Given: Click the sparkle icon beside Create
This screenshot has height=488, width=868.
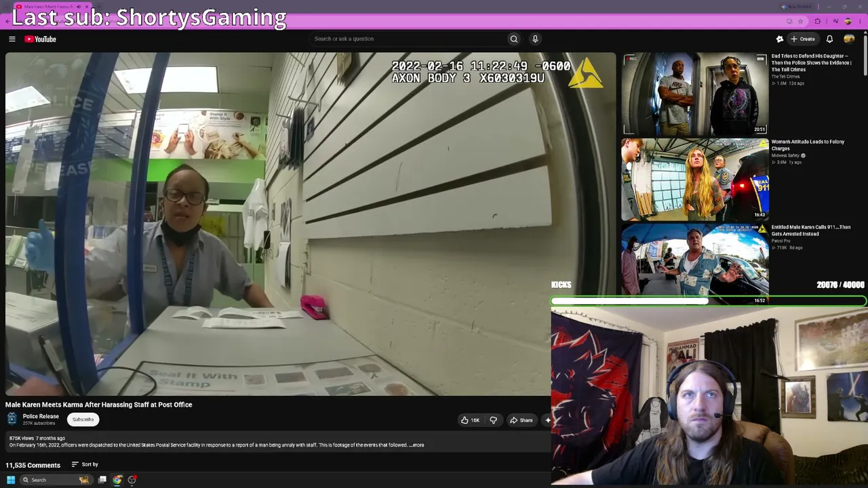Looking at the screenshot, I should point(780,39).
